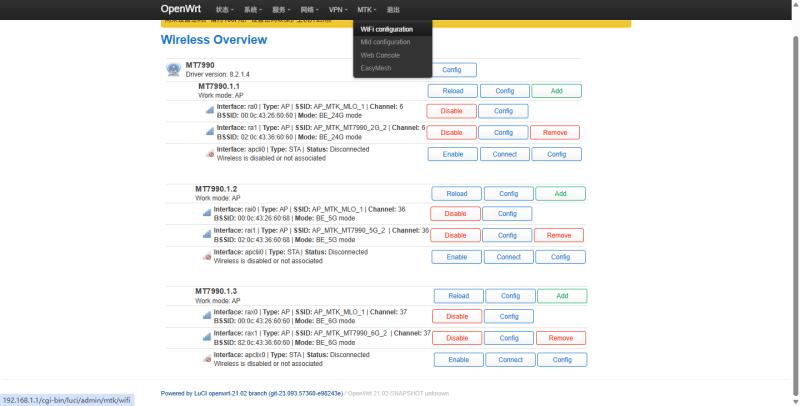Disable the ra0 AP_MTK_MLO_1 interface

(x=451, y=111)
